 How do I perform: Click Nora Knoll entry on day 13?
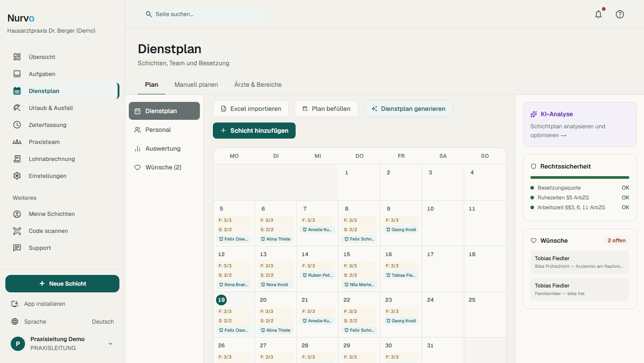pos(275,285)
